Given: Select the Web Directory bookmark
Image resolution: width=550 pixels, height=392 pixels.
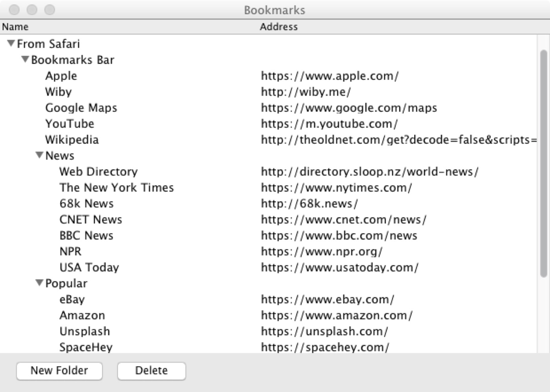Looking at the screenshot, I should tap(99, 172).
